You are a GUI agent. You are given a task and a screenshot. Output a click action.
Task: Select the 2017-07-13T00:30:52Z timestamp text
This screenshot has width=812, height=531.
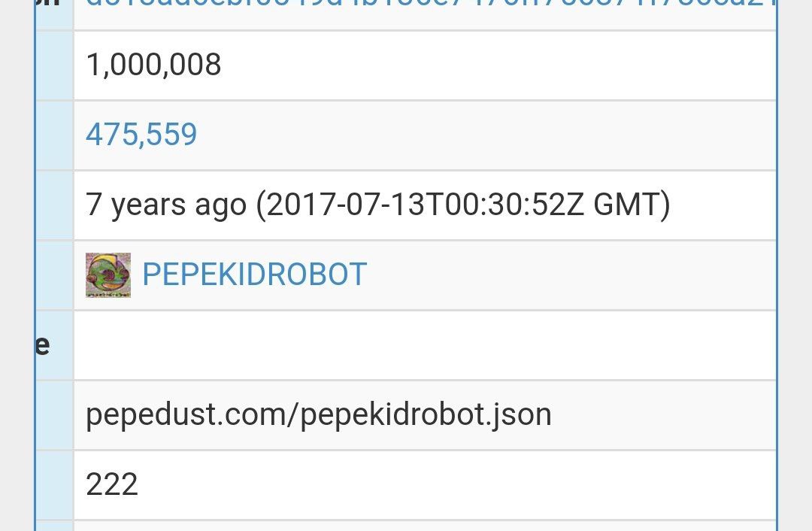coord(425,204)
